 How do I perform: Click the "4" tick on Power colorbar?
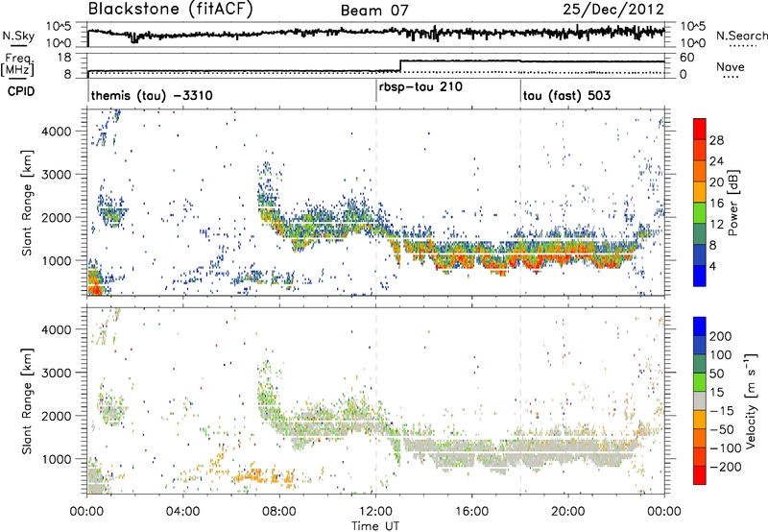pyautogui.click(x=712, y=267)
